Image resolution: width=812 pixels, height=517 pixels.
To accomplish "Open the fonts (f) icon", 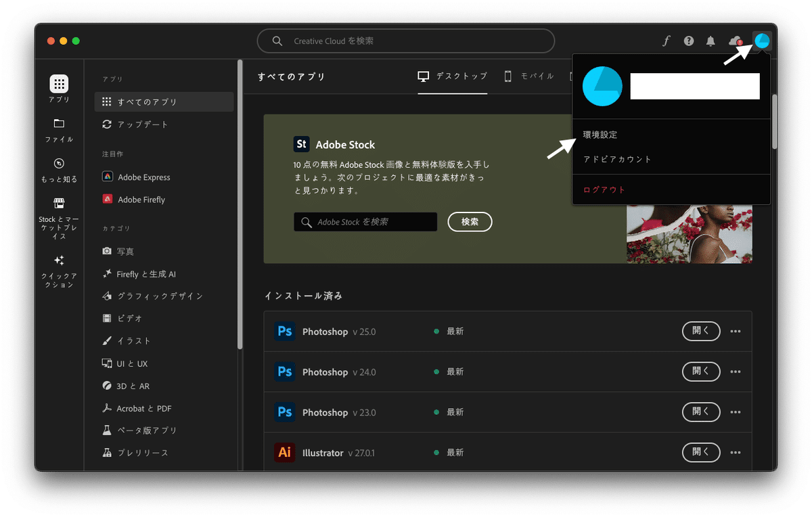I will click(666, 41).
